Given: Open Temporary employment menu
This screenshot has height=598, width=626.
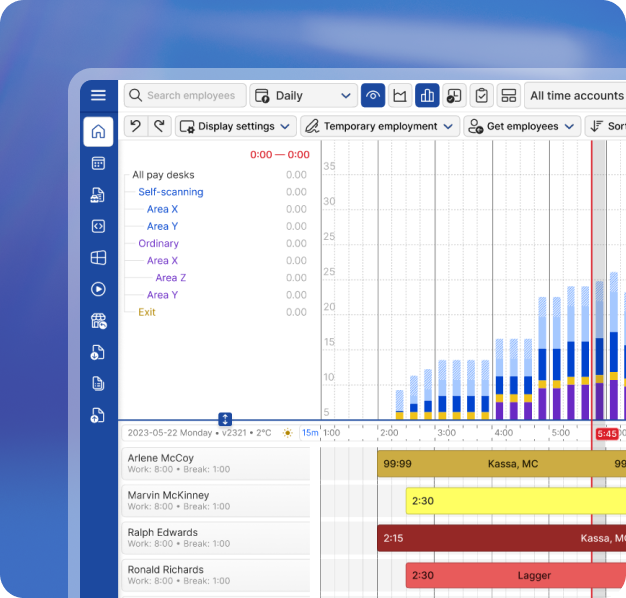Looking at the screenshot, I should pos(379,126).
